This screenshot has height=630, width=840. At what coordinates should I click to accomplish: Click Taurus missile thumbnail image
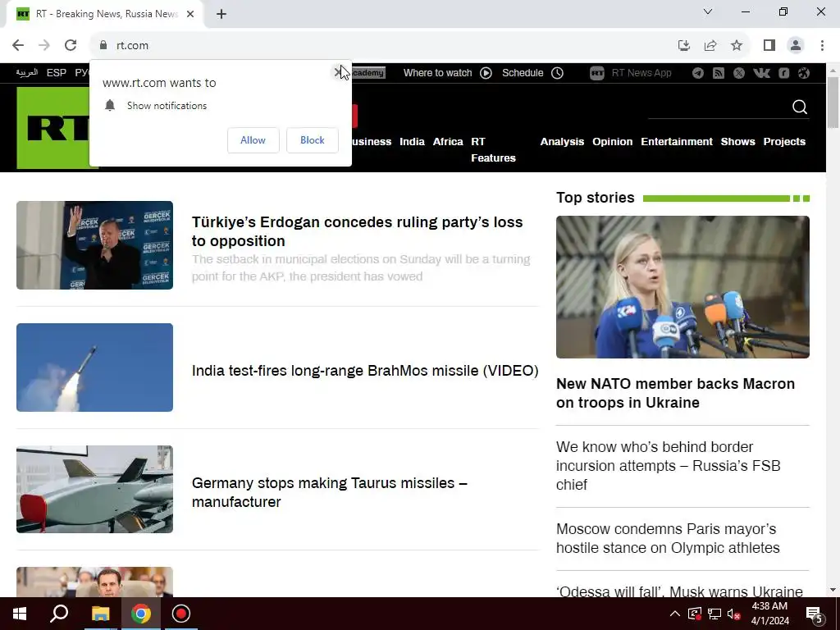(95, 489)
